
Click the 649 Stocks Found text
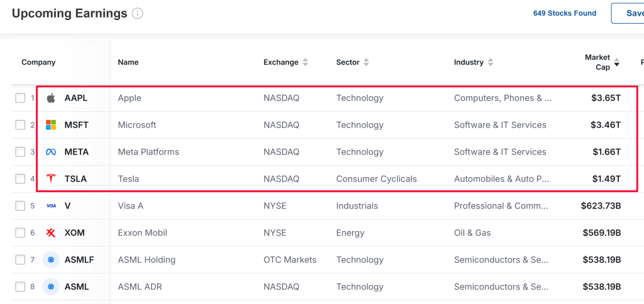(564, 13)
